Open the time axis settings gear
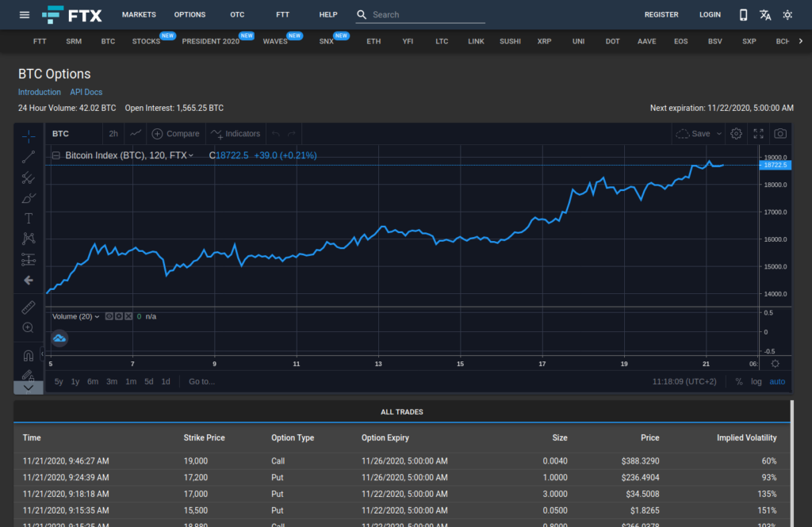The width and height of the screenshot is (812, 527). tap(775, 364)
